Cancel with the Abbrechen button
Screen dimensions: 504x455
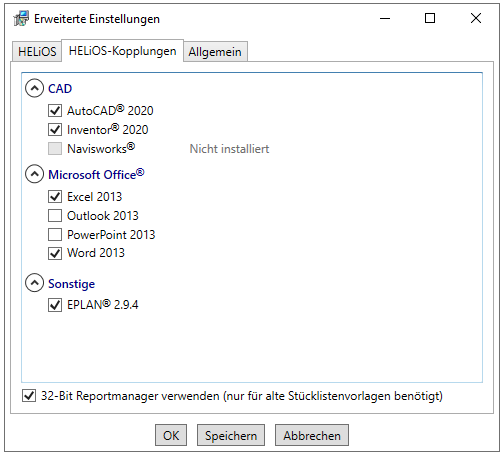tap(312, 435)
